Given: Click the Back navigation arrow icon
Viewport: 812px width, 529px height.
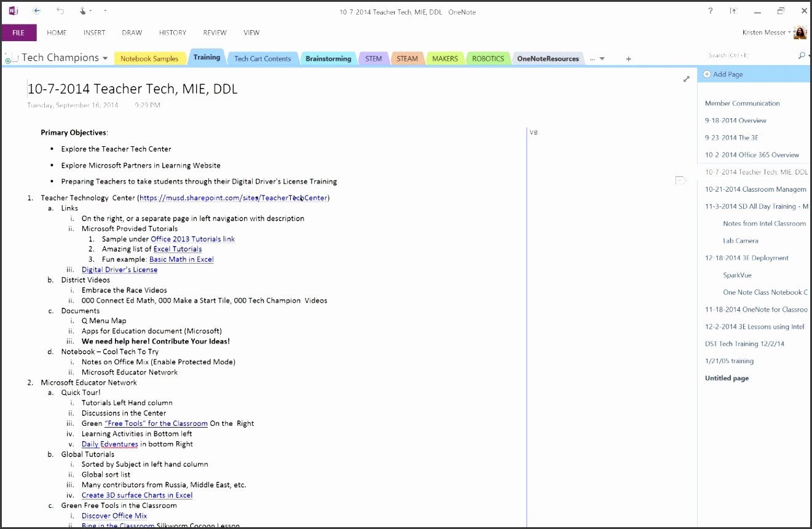Looking at the screenshot, I should [x=37, y=11].
